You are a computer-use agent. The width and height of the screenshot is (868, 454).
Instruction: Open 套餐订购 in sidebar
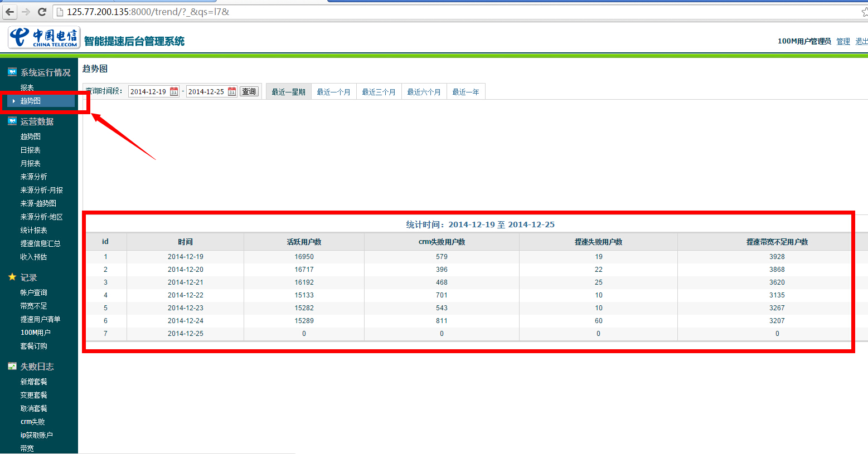coord(33,346)
